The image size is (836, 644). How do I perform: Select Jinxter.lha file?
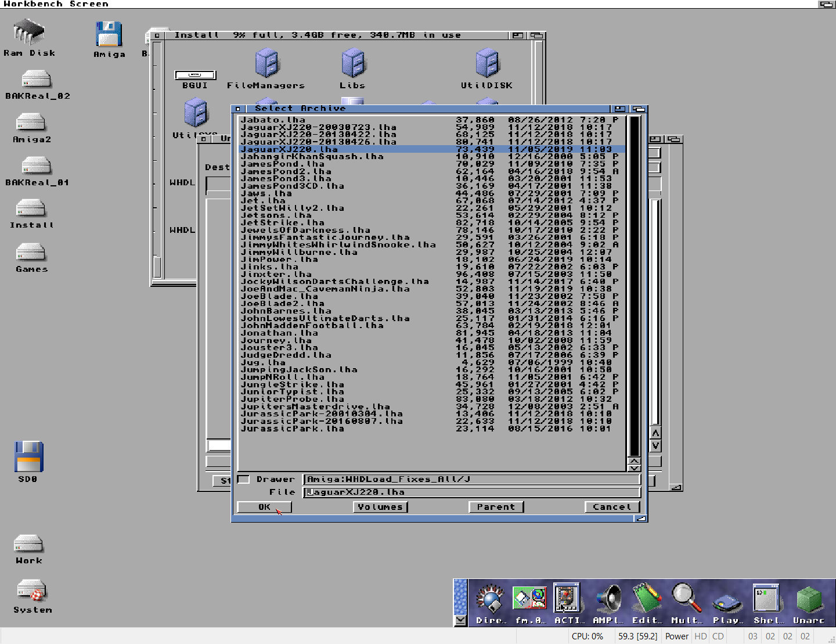[x=432, y=274]
